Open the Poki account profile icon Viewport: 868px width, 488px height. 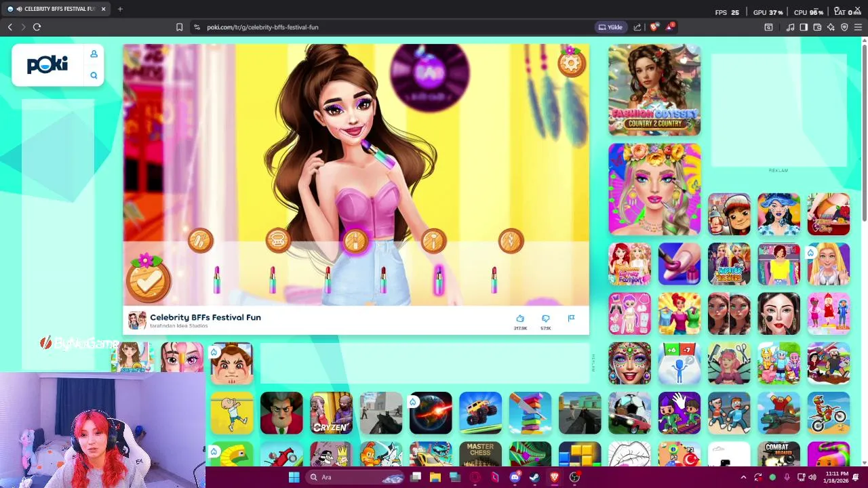(x=94, y=54)
